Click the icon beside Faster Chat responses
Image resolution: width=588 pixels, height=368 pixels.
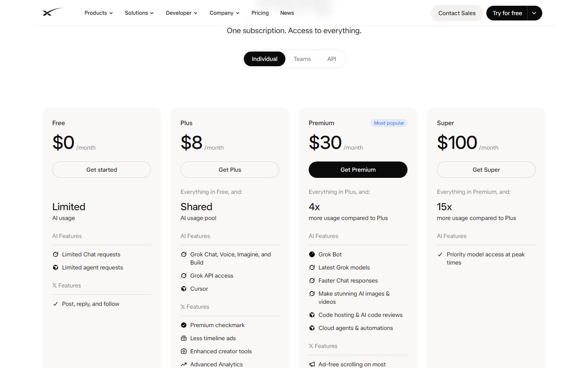click(312, 280)
